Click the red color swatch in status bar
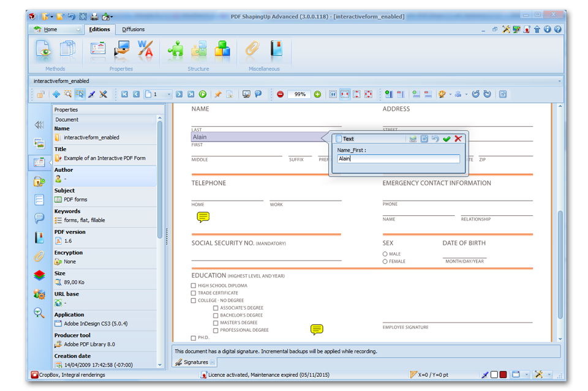Image resolution: width=588 pixels, height=391 pixels. click(503, 374)
